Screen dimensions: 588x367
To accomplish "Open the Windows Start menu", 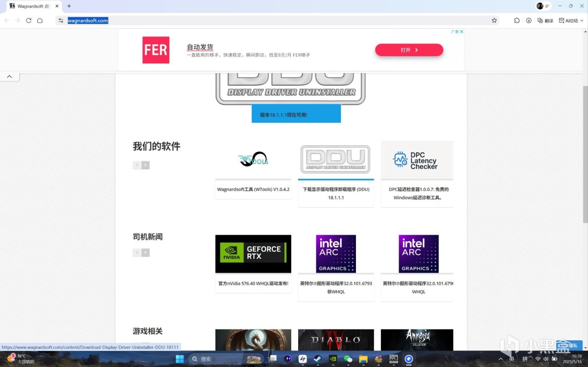I will (180, 359).
